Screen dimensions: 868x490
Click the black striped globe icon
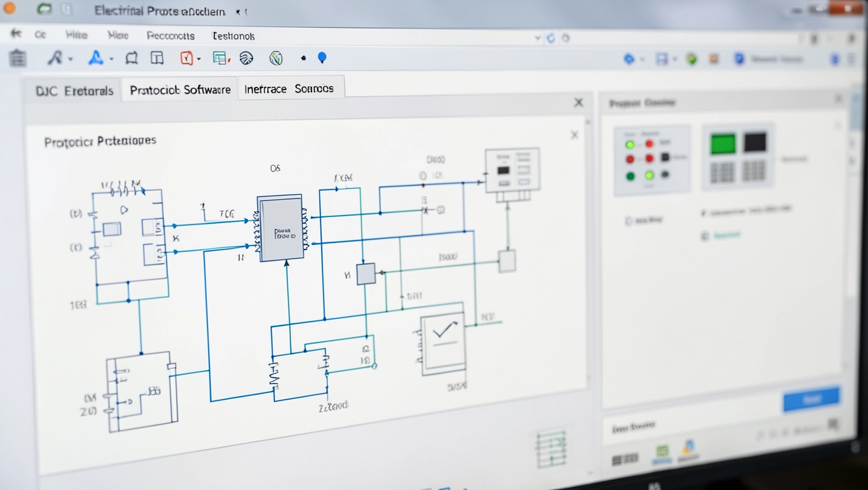[x=246, y=58]
